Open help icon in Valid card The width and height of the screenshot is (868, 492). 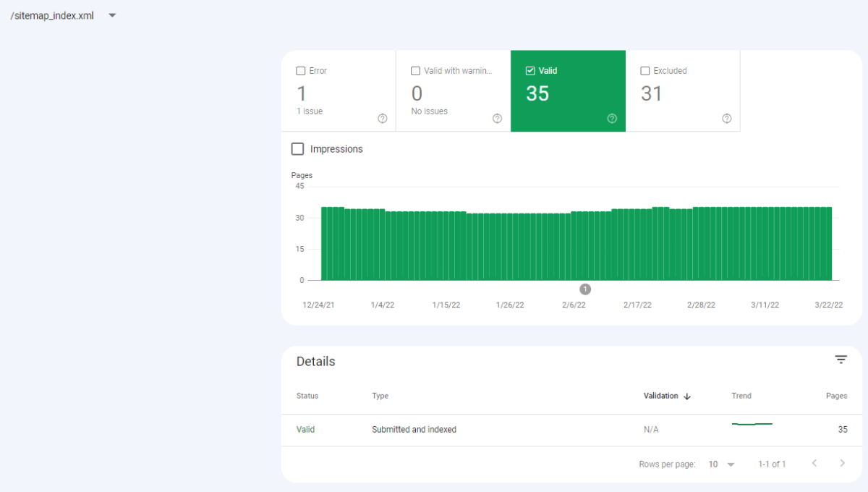click(612, 119)
